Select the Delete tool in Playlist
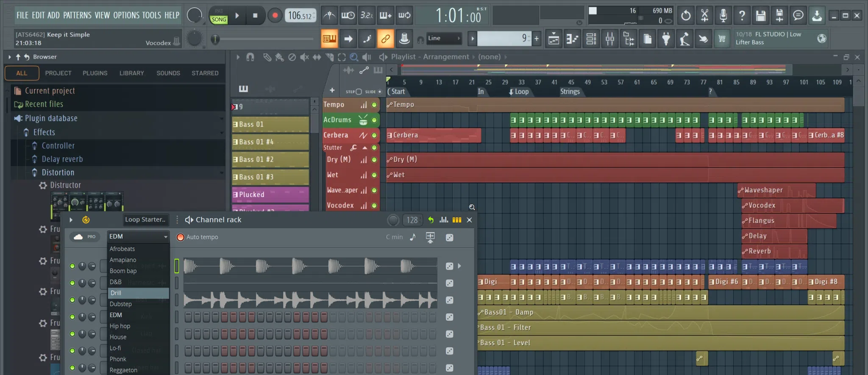 [292, 57]
